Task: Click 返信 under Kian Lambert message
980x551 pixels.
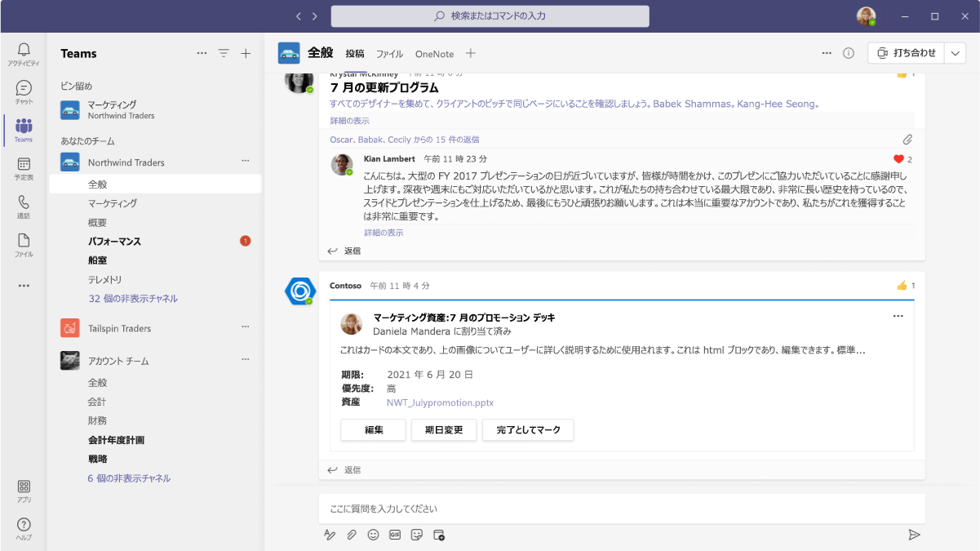Action: pos(344,251)
